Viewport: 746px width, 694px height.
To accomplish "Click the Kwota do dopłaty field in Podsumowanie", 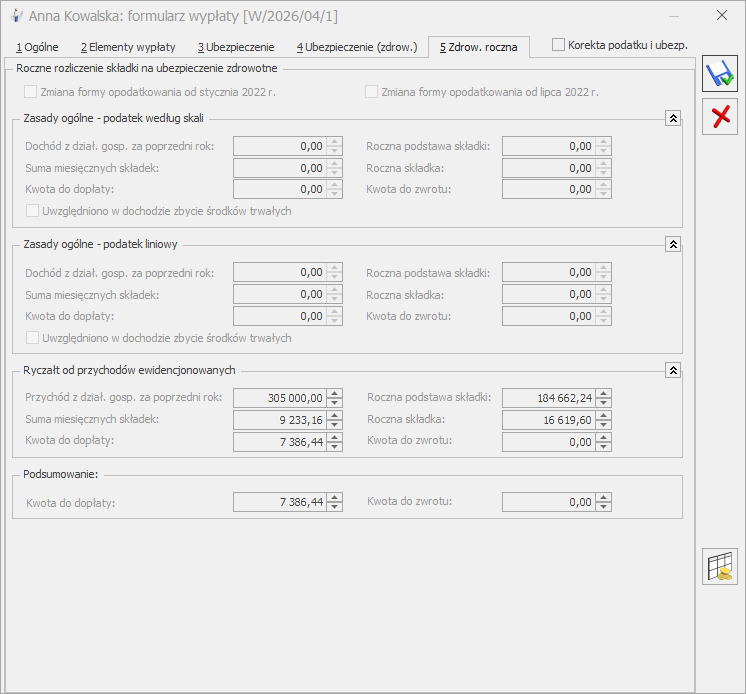I will pyautogui.click(x=280, y=503).
